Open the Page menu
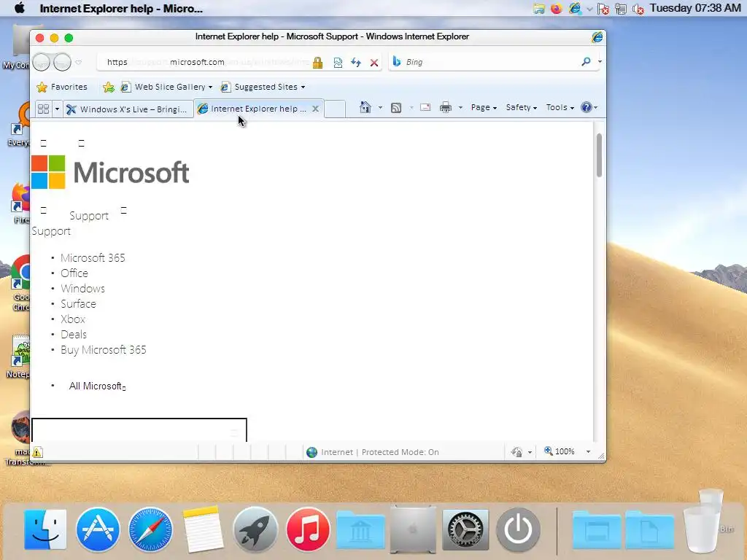 [484, 108]
